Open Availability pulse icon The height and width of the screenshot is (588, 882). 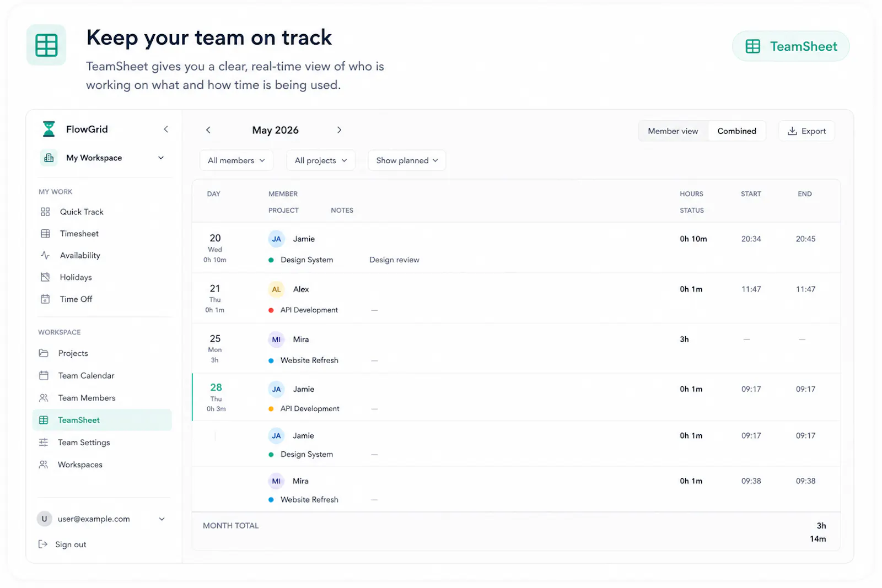[45, 255]
